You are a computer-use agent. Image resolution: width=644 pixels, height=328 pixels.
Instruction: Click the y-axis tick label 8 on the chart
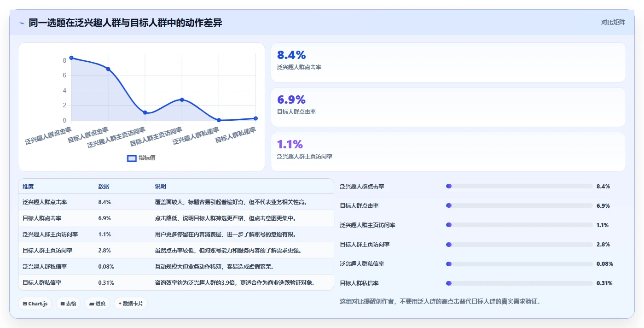click(64, 60)
